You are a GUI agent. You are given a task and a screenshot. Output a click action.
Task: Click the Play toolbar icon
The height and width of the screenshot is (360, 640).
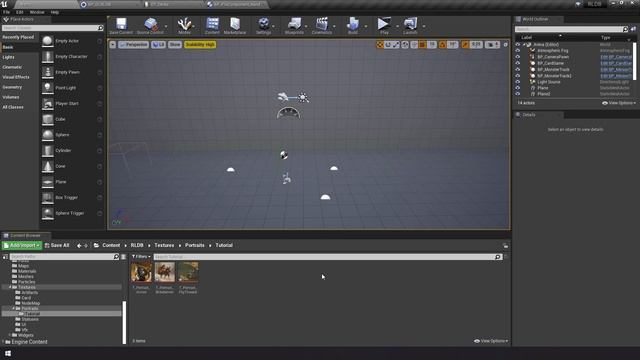[x=384, y=24]
